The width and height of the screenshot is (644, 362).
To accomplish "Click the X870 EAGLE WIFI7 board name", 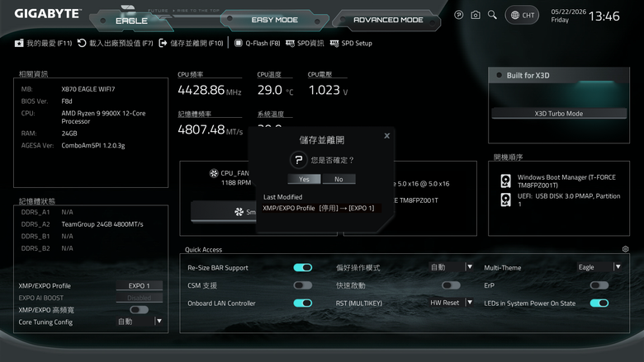I will (88, 89).
